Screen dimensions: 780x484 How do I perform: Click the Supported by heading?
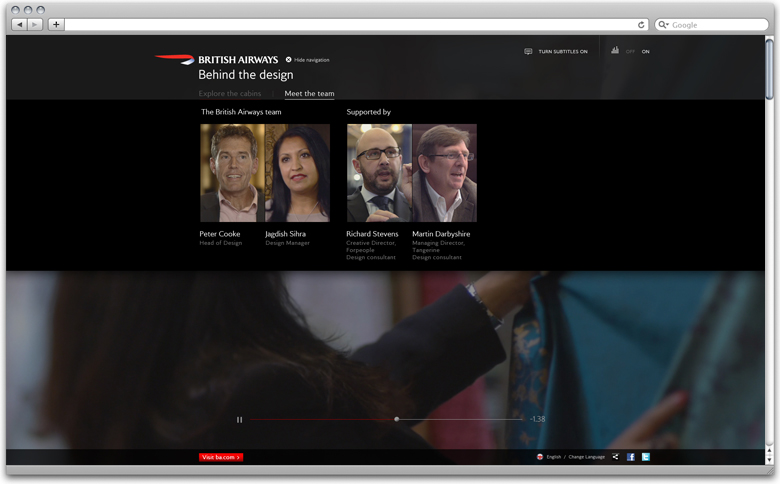coord(369,112)
